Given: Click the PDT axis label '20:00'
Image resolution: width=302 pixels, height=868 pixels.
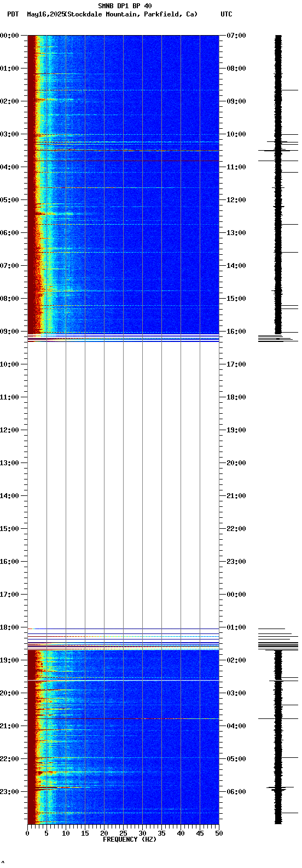Looking at the screenshot, I should 10,693.
